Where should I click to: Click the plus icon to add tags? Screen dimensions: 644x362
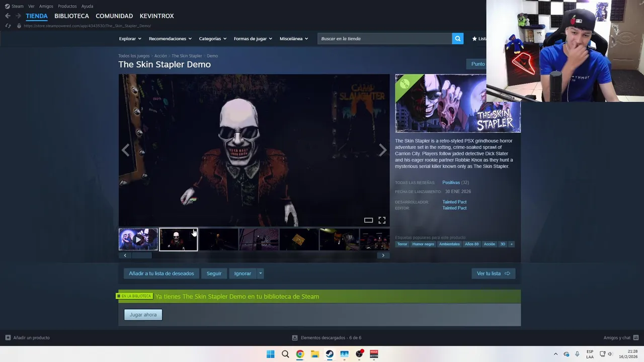(511, 244)
